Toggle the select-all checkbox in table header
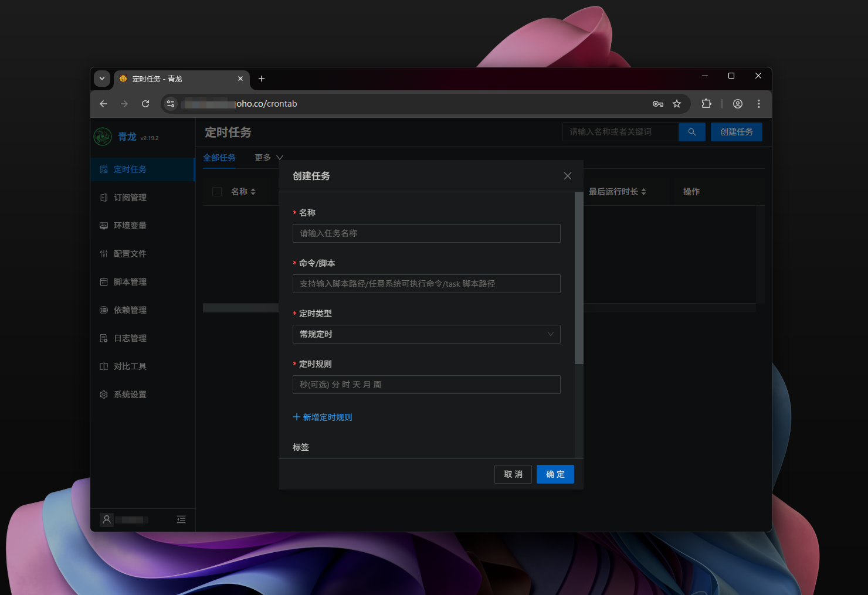This screenshot has width=868, height=595. pos(217,192)
